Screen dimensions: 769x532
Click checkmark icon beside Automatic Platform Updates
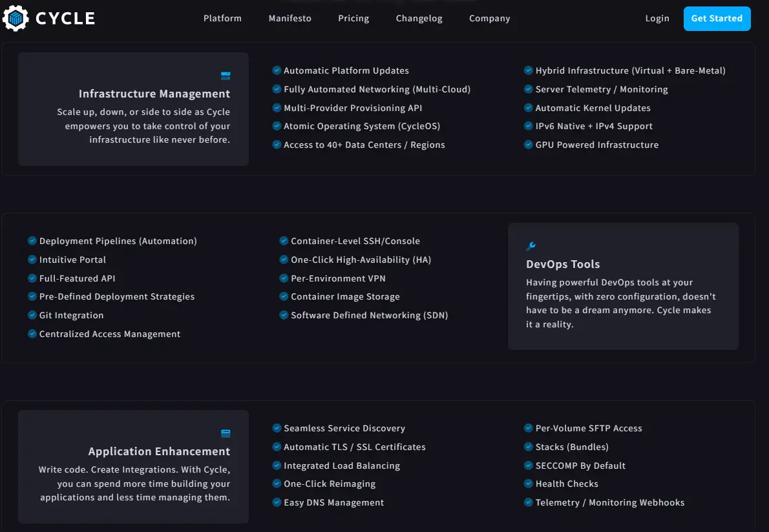(x=277, y=70)
